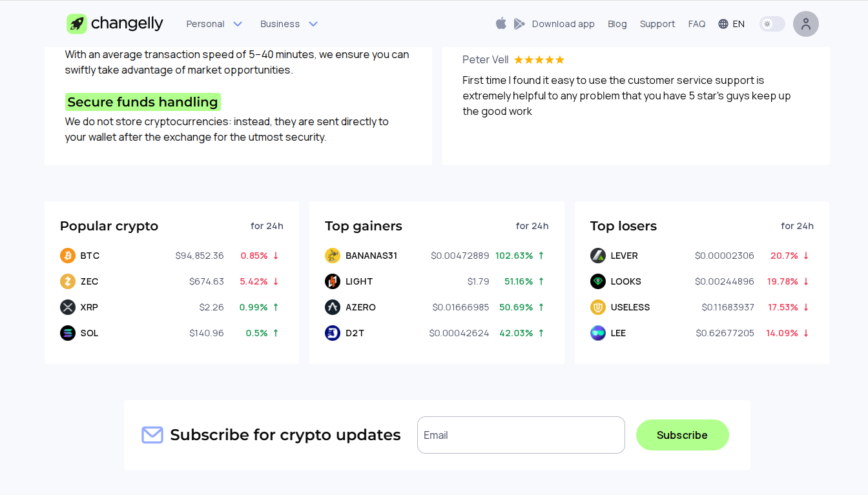
Task: Click the LEVER coin icon
Action: [598, 256]
